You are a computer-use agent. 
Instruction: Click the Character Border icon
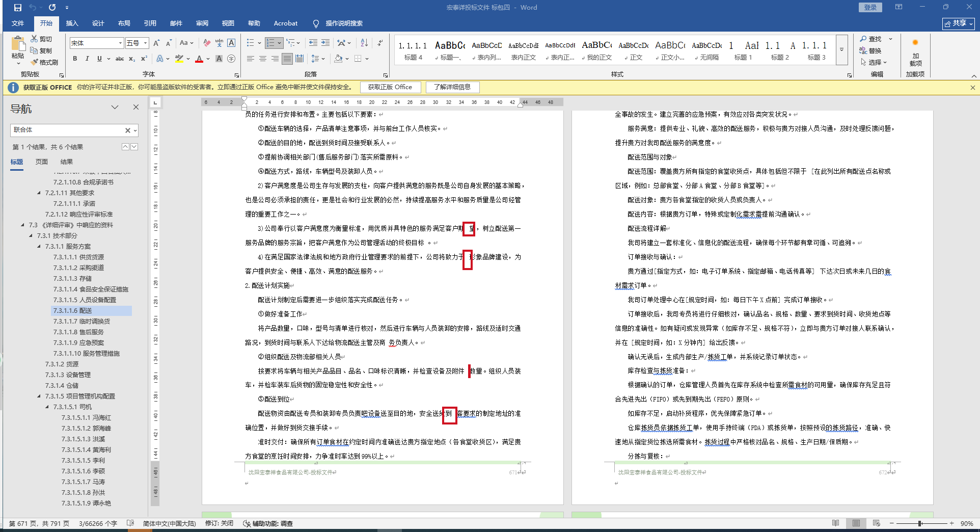point(231,43)
